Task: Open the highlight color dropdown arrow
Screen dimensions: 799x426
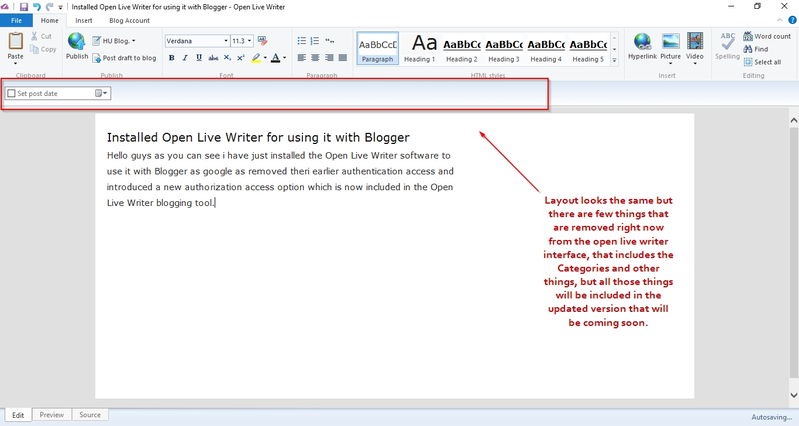Action: (265, 58)
